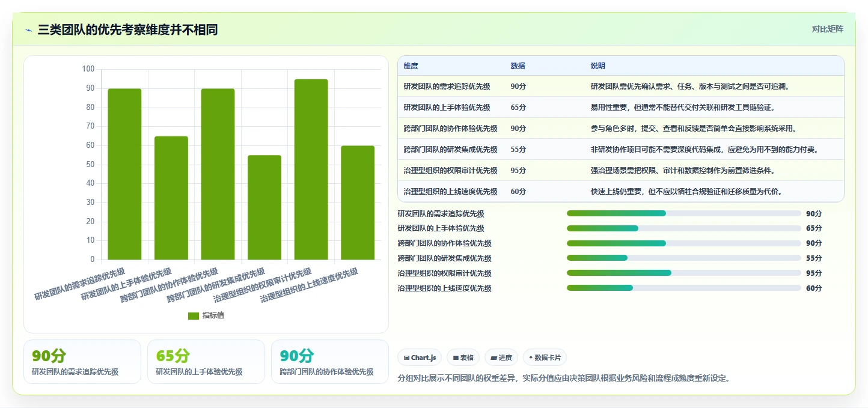The image size is (868, 408).
Task: Click the 50 tick label on the y-axis
Action: [90, 164]
